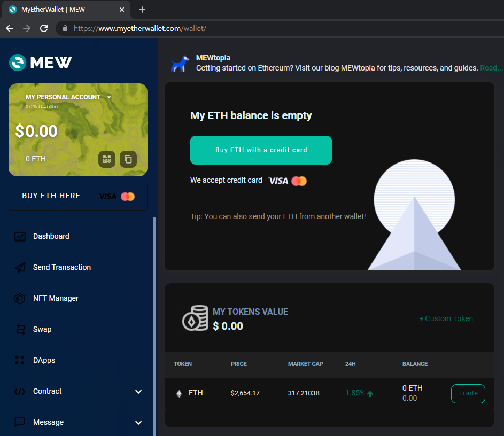Click the VISA logo in BUY ETH HERE
This screenshot has height=436, width=504.
(x=107, y=196)
